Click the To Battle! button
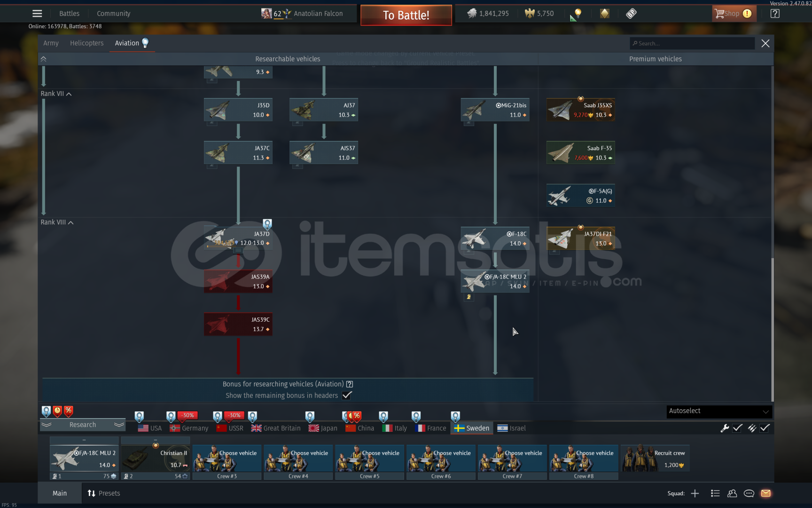Viewport: 812px width, 508px height. (x=406, y=15)
